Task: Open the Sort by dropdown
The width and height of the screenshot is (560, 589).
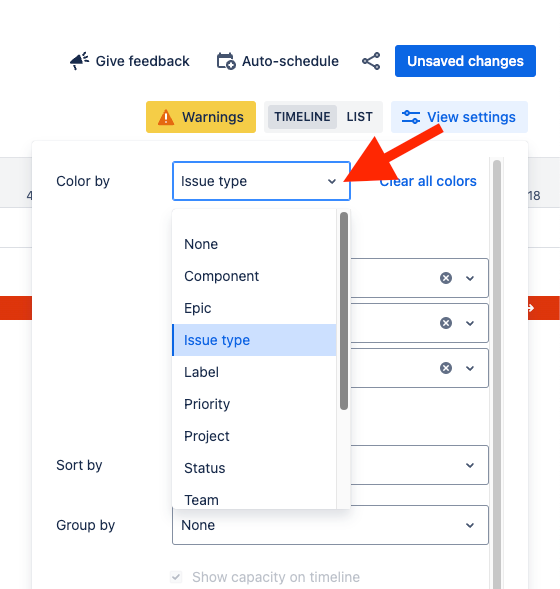Action: click(420, 465)
